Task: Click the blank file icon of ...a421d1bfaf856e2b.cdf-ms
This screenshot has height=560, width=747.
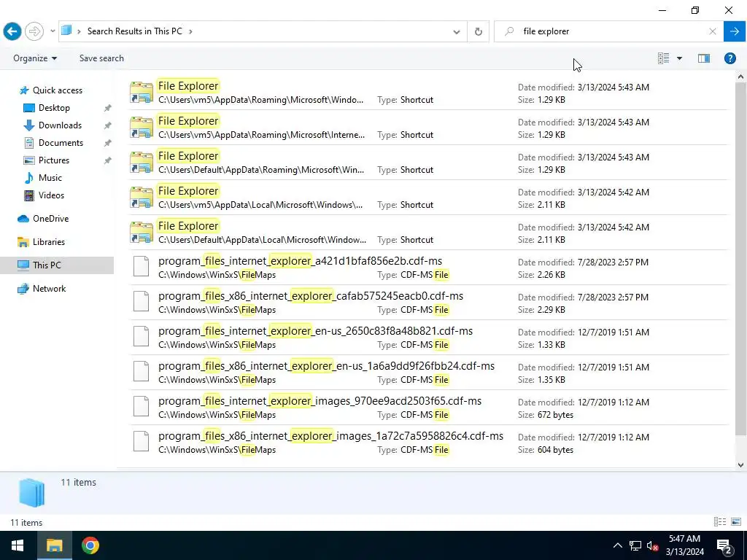Action: click(x=141, y=266)
